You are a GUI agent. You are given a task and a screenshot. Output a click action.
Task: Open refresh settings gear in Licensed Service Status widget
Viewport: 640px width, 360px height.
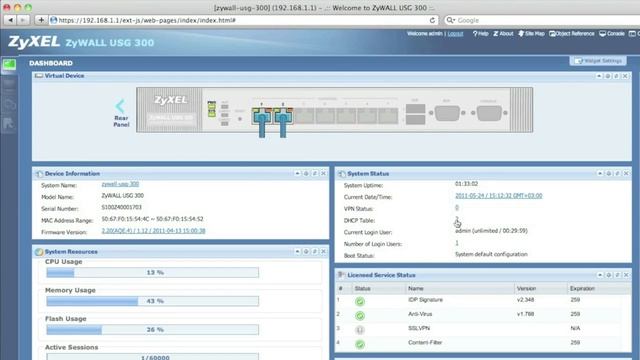click(609, 275)
